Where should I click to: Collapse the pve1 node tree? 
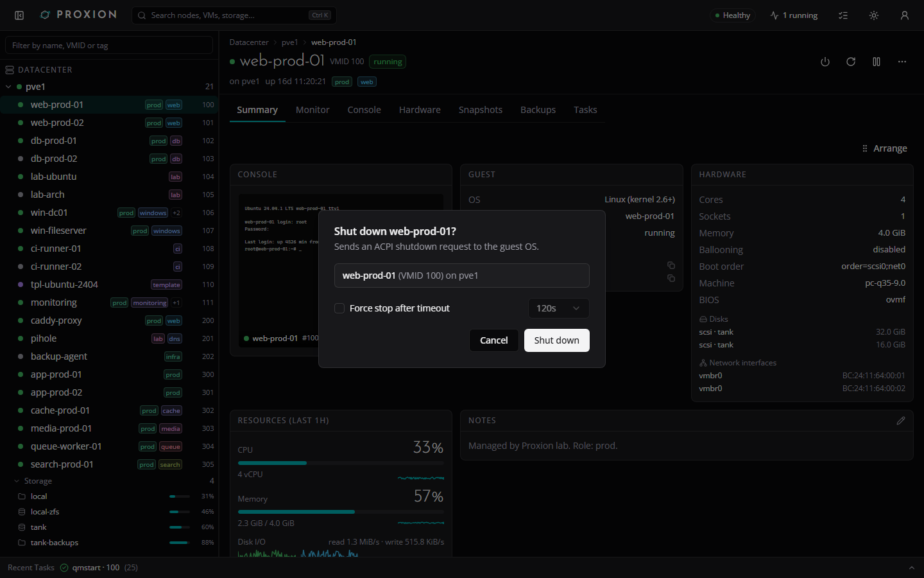click(8, 87)
